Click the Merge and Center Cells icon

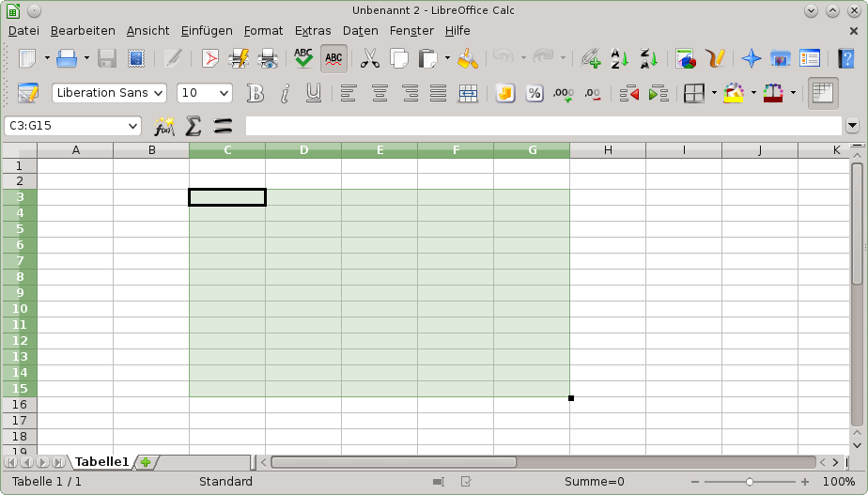coord(468,93)
